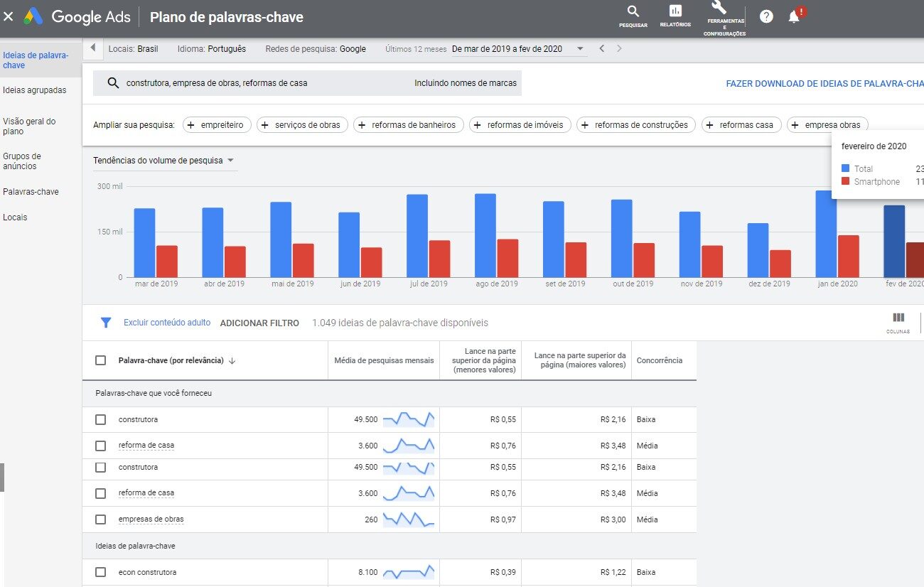Expand Tendências do volume de pesquisa dropdown
This screenshot has width=924, height=587.
pyautogui.click(x=164, y=161)
